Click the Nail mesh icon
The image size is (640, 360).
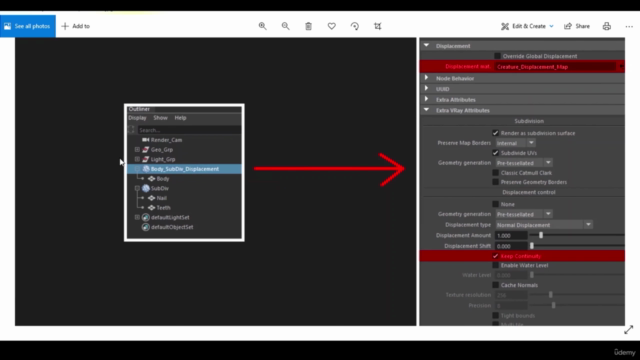click(x=151, y=198)
